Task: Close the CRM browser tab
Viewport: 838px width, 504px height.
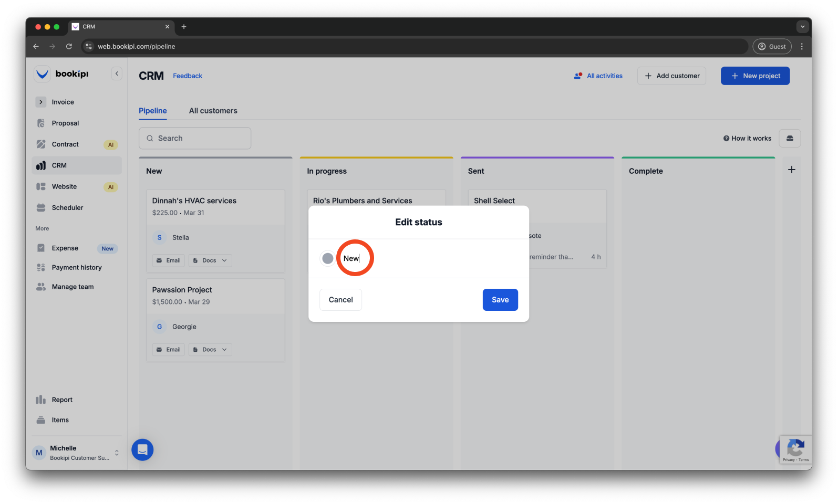Action: tap(168, 27)
